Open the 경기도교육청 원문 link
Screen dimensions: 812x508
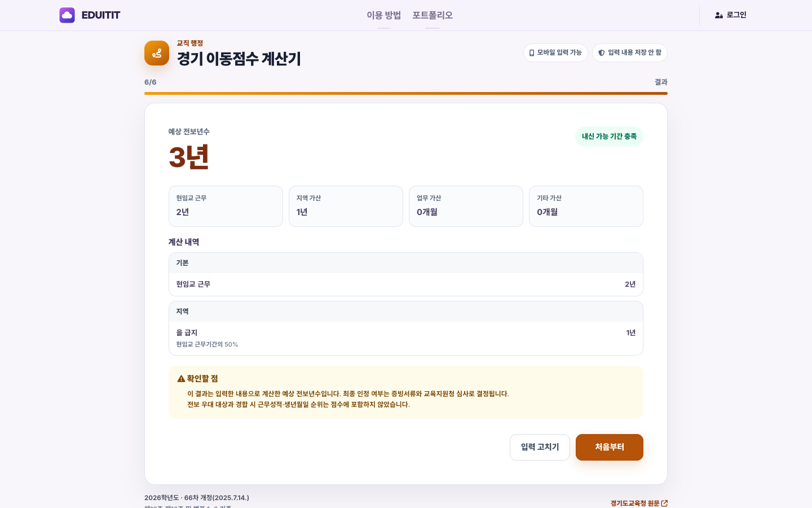(639, 503)
